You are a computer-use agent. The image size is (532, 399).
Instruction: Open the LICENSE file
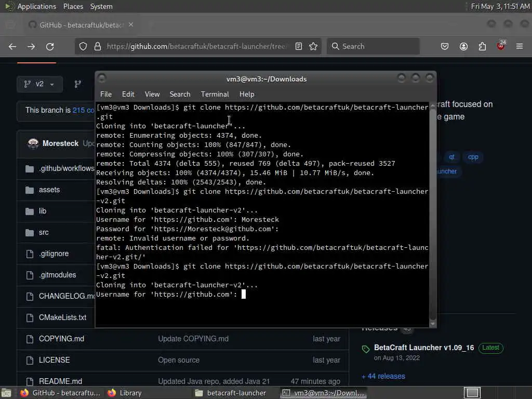point(54,361)
